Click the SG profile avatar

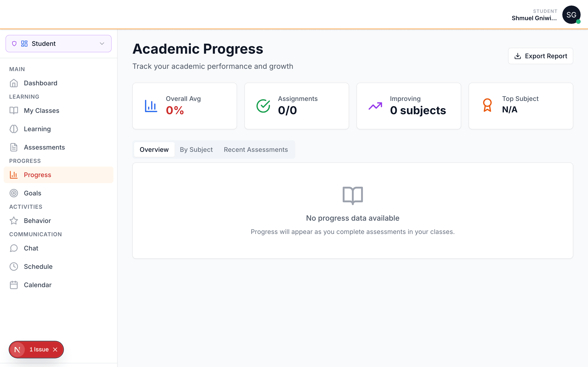pyautogui.click(x=571, y=14)
